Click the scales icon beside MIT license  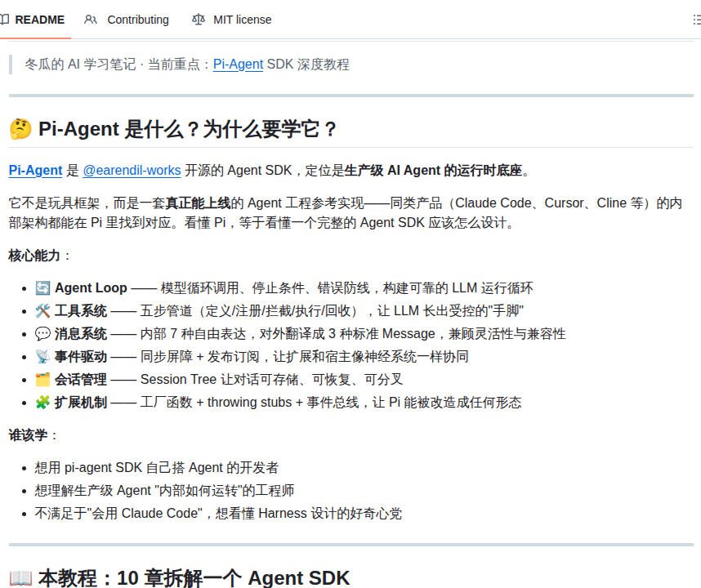click(198, 20)
